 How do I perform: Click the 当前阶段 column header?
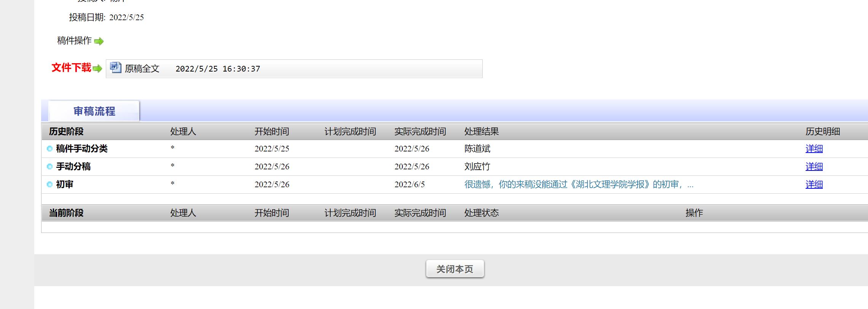pos(66,213)
